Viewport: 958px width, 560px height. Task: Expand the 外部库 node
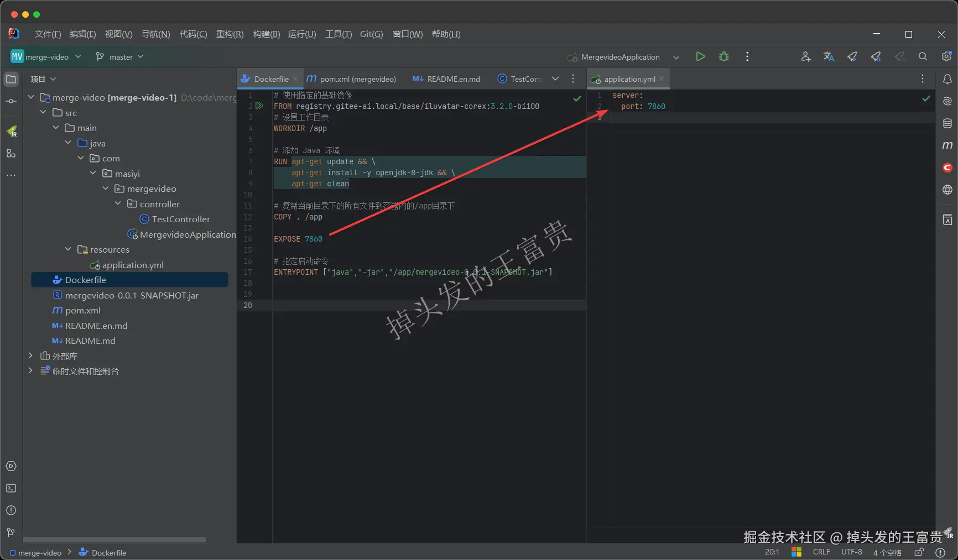pos(31,355)
